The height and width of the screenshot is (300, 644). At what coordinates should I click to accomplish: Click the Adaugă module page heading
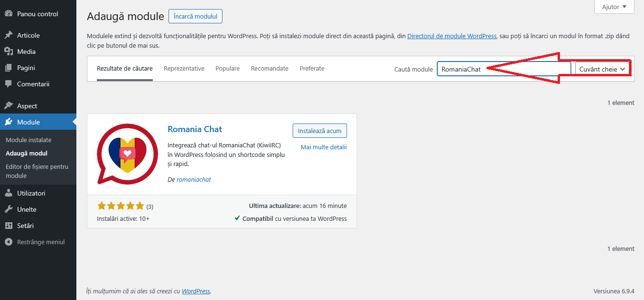[x=126, y=16]
